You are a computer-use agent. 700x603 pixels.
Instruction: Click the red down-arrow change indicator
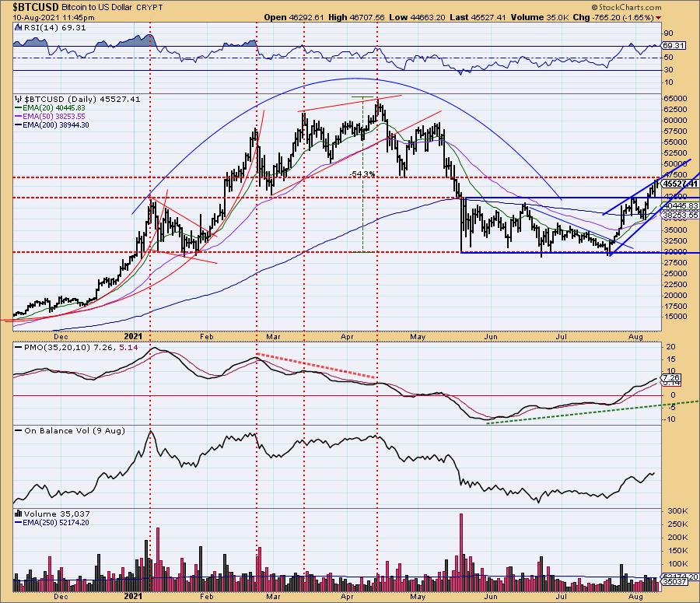coord(659,18)
